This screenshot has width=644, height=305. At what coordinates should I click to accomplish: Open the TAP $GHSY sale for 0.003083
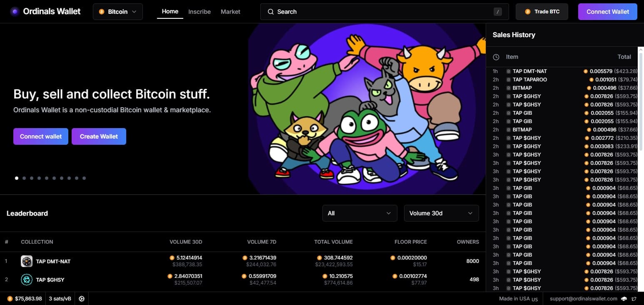pyautogui.click(x=565, y=146)
